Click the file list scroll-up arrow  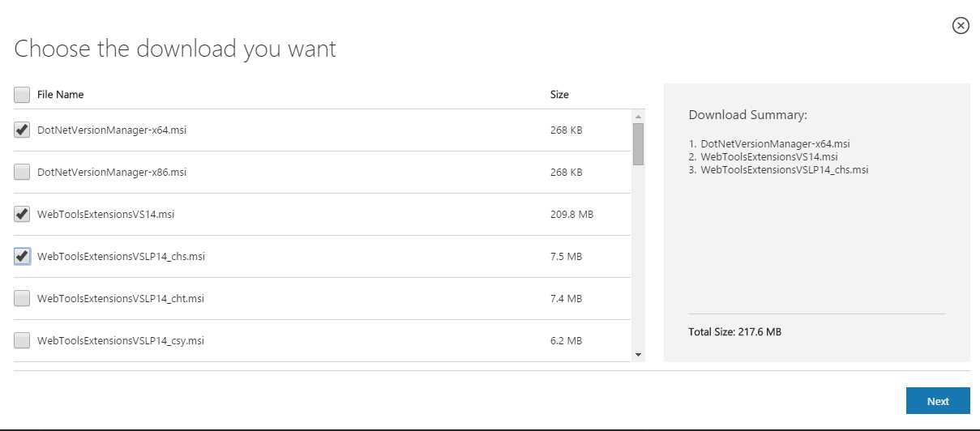coord(638,115)
